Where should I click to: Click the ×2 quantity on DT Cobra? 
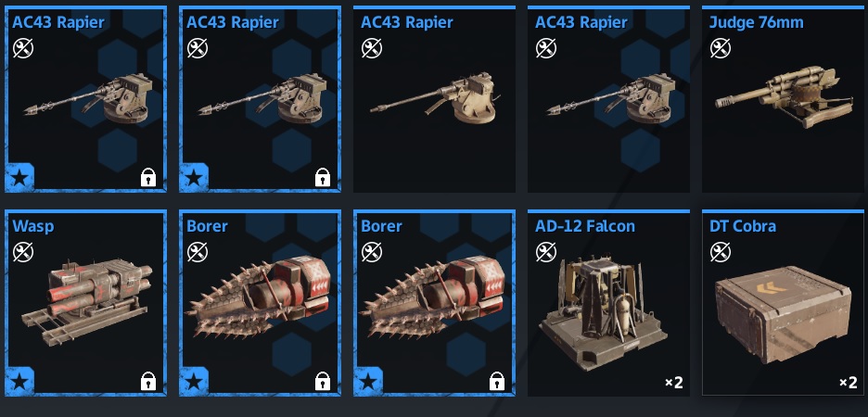click(x=849, y=382)
